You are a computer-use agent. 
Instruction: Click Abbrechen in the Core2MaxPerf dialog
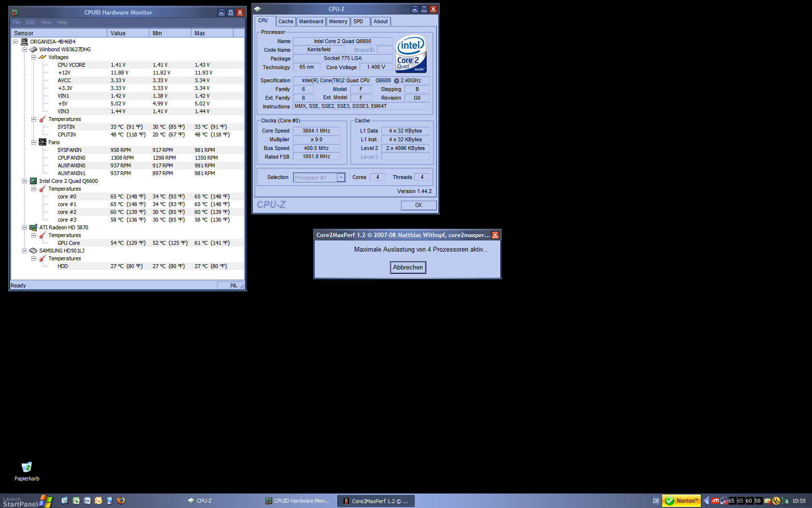pos(408,268)
